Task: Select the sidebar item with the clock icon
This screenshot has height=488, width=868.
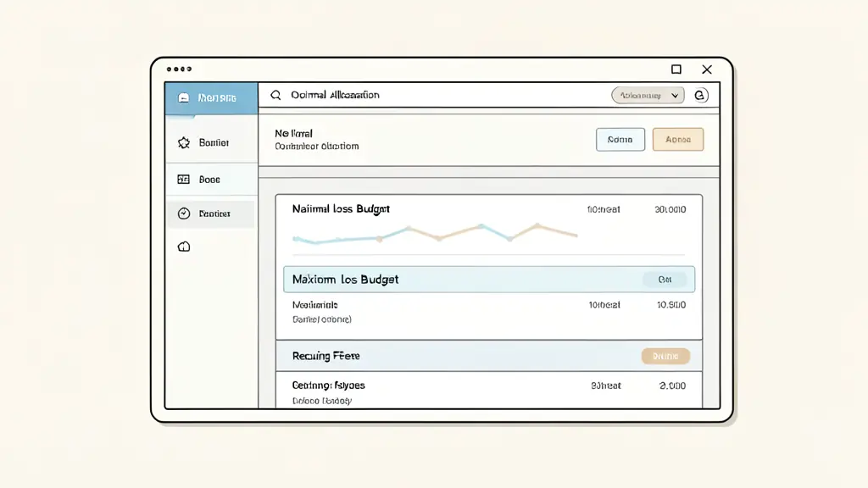Action: pos(211,213)
